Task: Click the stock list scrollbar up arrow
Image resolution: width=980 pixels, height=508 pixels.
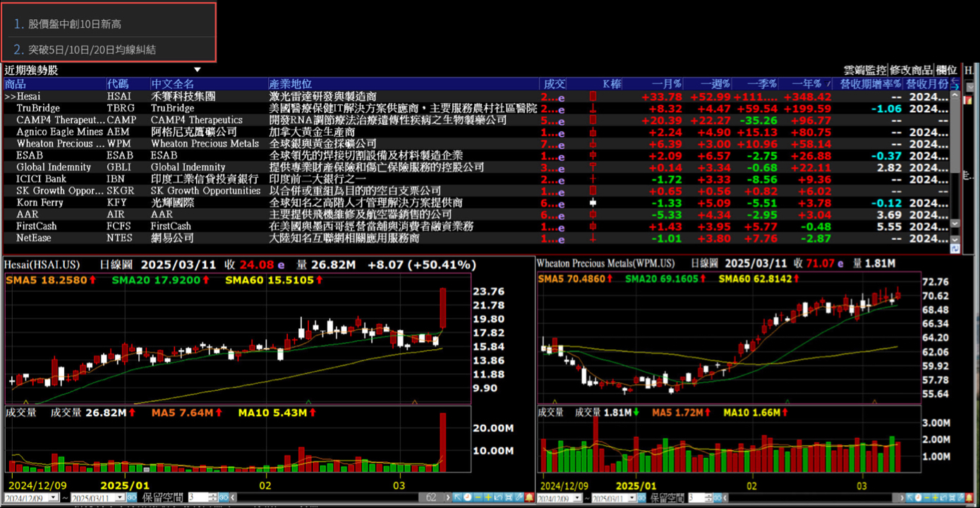Action: click(955, 95)
